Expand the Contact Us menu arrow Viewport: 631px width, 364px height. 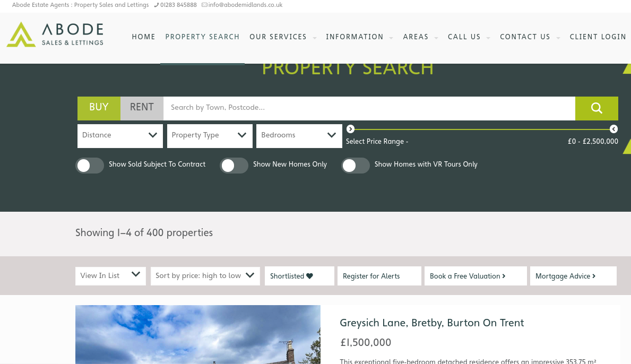[558, 38]
